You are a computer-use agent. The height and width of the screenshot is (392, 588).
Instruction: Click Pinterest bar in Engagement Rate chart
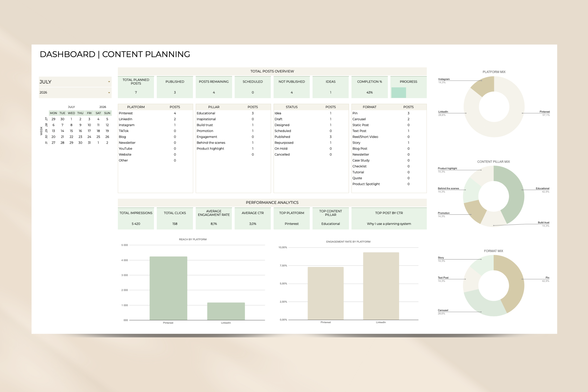tap(326, 293)
